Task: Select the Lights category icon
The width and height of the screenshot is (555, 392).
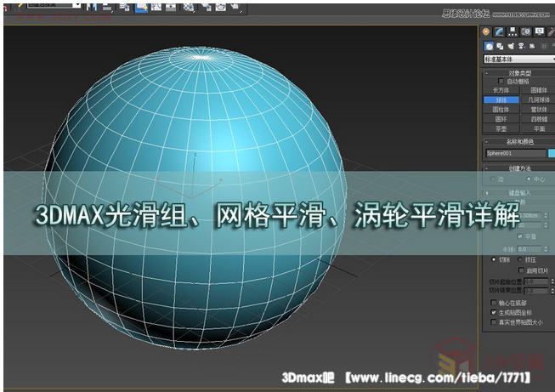Action: coord(511,46)
